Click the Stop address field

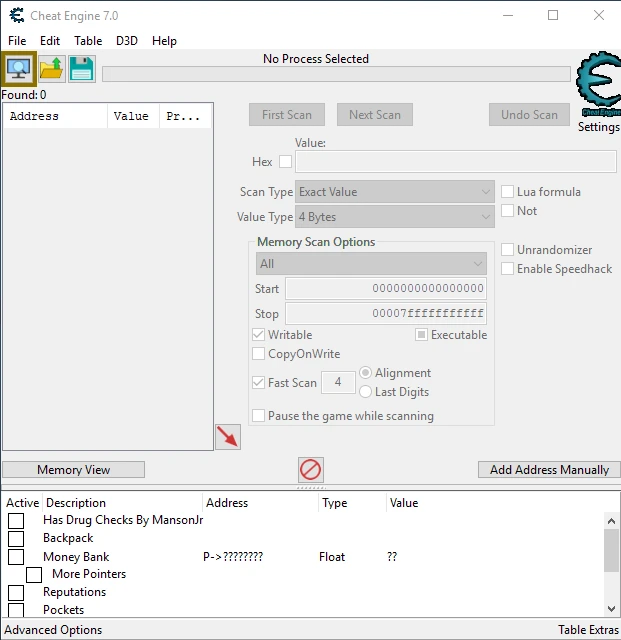click(x=386, y=313)
